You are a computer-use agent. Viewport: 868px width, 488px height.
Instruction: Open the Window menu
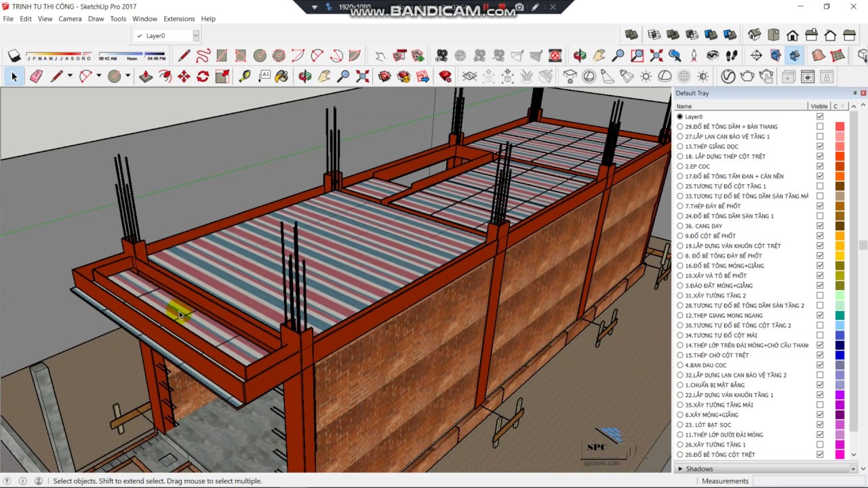coord(144,19)
